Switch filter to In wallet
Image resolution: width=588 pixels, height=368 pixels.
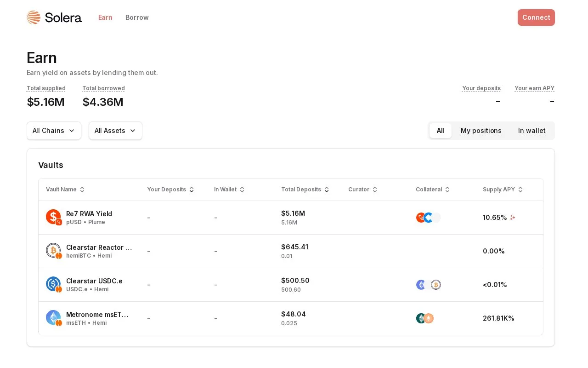[x=532, y=131]
